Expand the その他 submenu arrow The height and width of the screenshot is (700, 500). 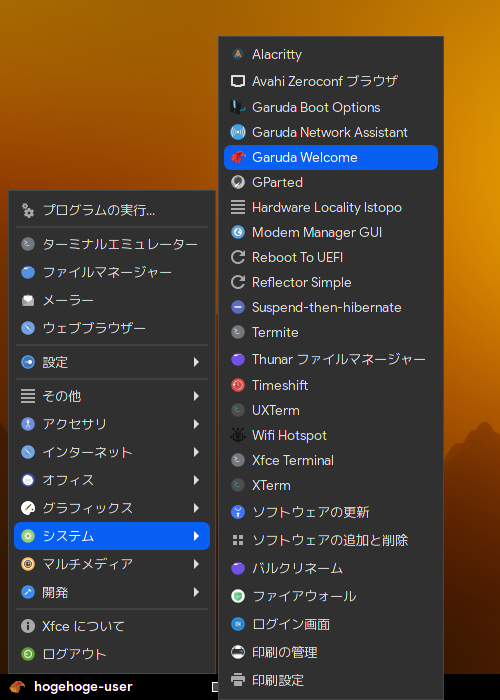[x=196, y=396]
